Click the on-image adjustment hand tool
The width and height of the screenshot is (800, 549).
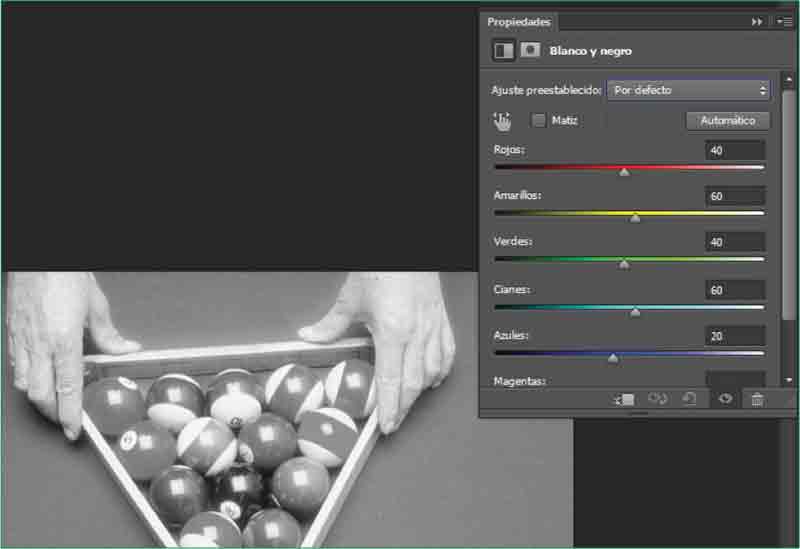[x=502, y=121]
